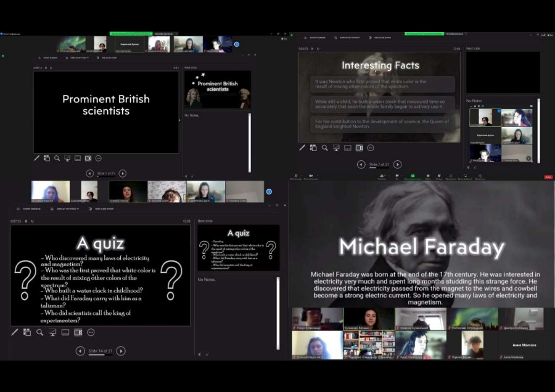The width and height of the screenshot is (555, 392).
Task: Open See All Slides under A quiz slide
Action: coord(27,332)
